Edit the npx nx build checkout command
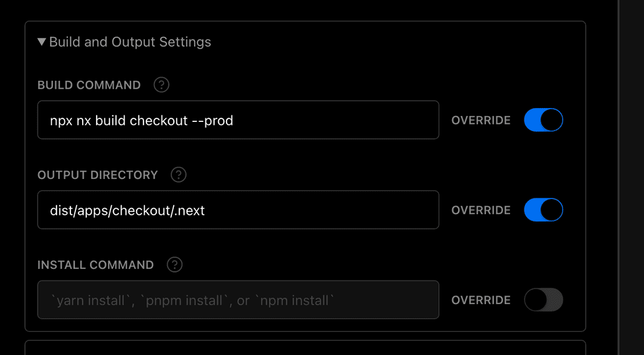Image resolution: width=644 pixels, height=355 pixels. coord(237,120)
